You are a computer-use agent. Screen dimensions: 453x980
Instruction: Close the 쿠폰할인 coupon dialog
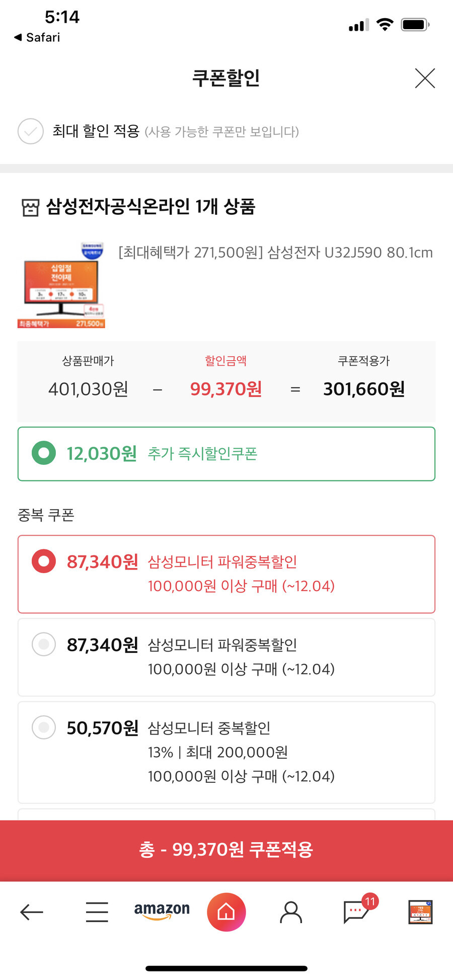pos(425,78)
